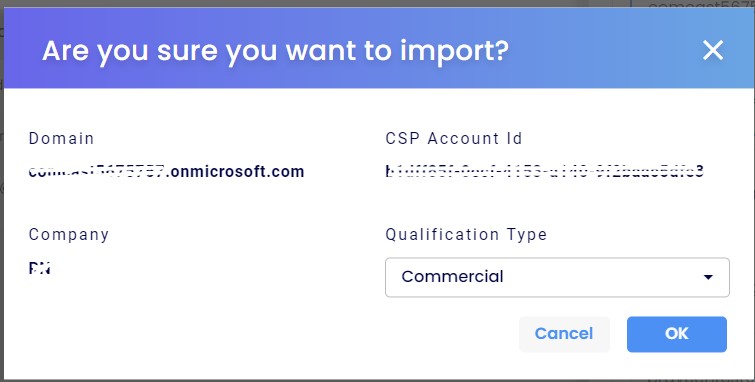Select the Commercial text in the combo box

[x=452, y=277]
